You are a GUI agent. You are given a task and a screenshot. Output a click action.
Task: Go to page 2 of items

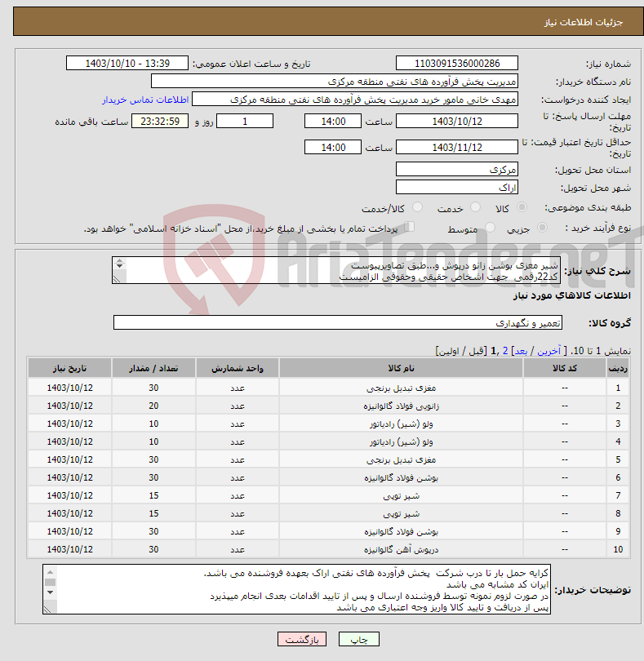(x=505, y=351)
